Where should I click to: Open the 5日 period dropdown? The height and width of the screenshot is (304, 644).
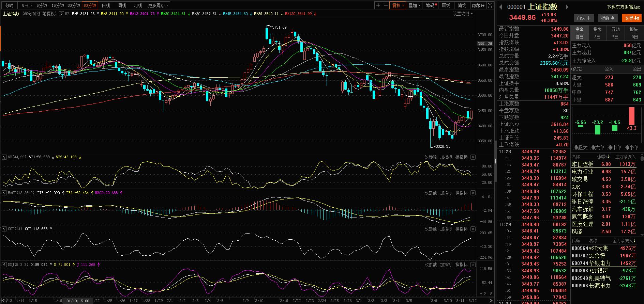pyautogui.click(x=27, y=5)
